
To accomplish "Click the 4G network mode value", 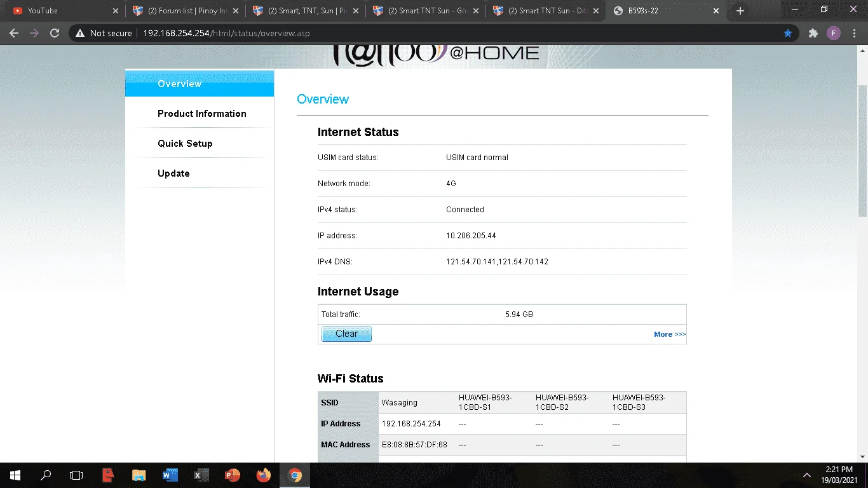I will click(x=451, y=184).
